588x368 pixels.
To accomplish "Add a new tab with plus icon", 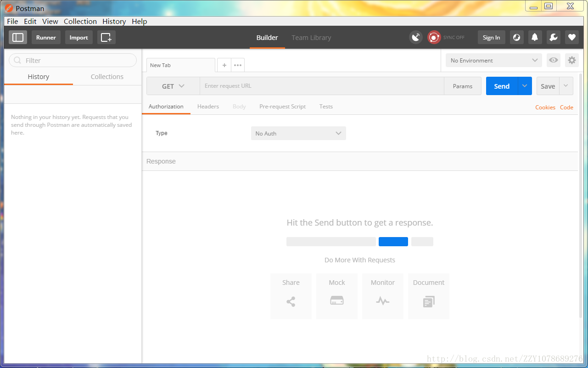I will coord(224,65).
